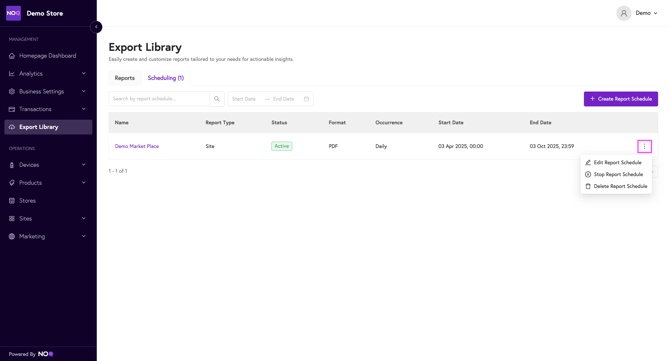Click the Start Date field
The height and width of the screenshot is (361, 670).
(x=244, y=99)
